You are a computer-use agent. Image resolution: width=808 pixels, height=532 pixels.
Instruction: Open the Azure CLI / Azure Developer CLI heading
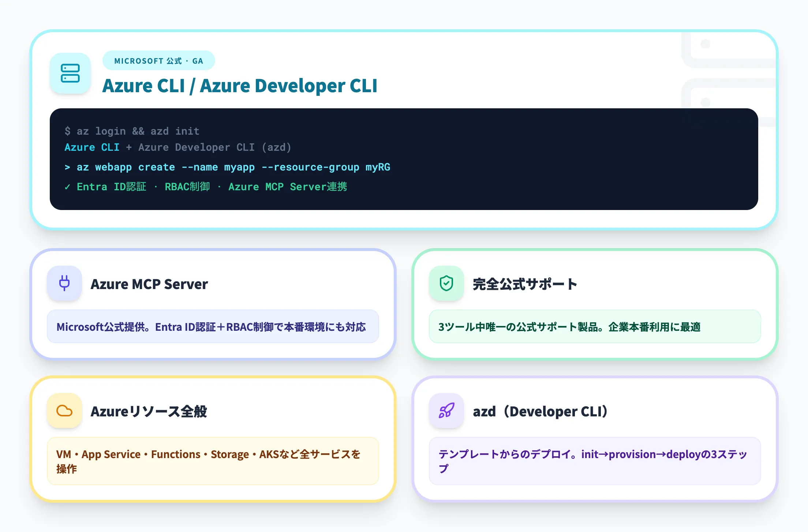tap(240, 86)
